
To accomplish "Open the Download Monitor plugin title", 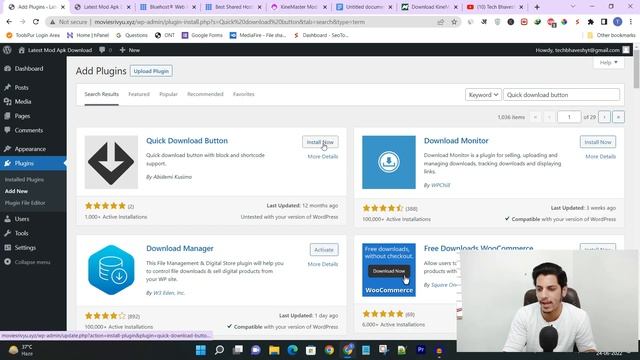I will [x=456, y=140].
